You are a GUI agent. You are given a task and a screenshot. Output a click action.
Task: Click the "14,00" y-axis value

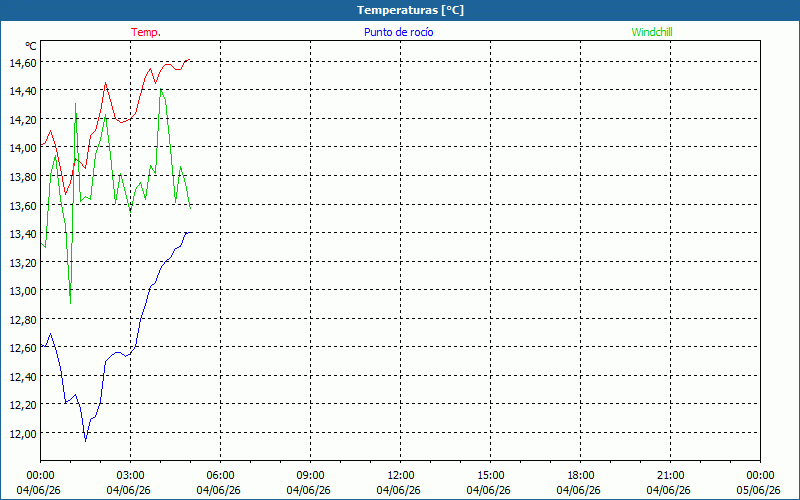(x=23, y=148)
